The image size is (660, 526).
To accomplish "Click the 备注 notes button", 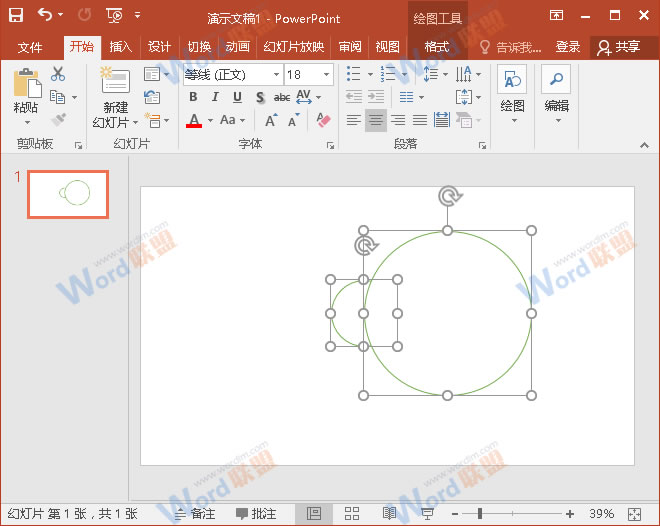I will pyautogui.click(x=195, y=513).
